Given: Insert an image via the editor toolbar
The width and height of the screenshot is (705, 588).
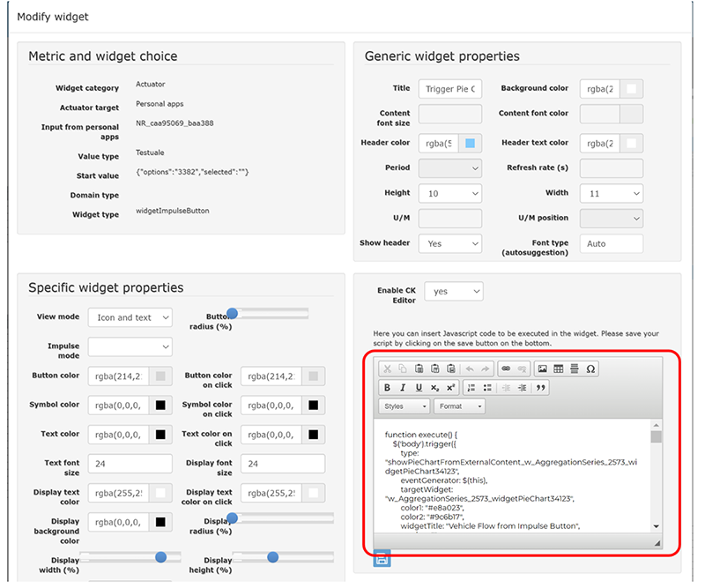Looking at the screenshot, I should coord(543,369).
